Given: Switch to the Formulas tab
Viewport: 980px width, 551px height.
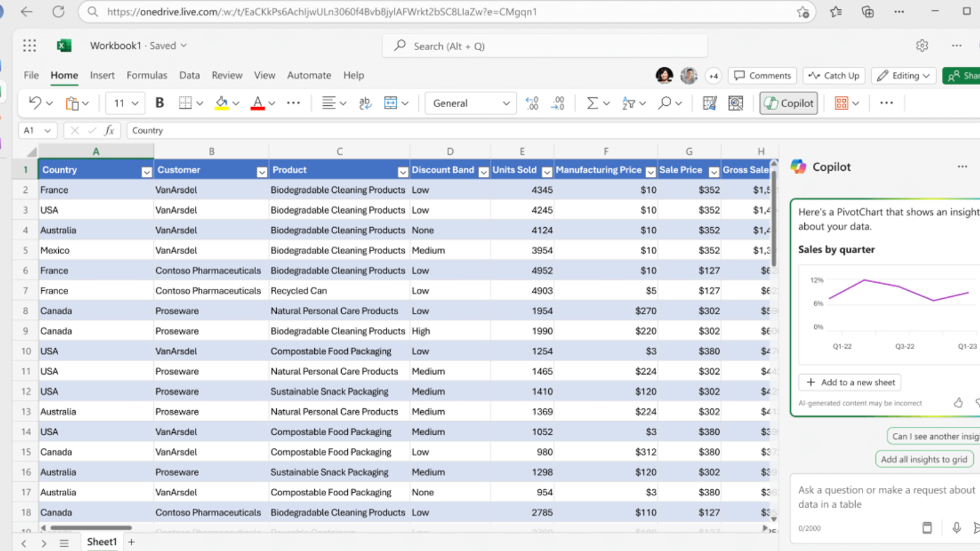Looking at the screenshot, I should pyautogui.click(x=147, y=75).
